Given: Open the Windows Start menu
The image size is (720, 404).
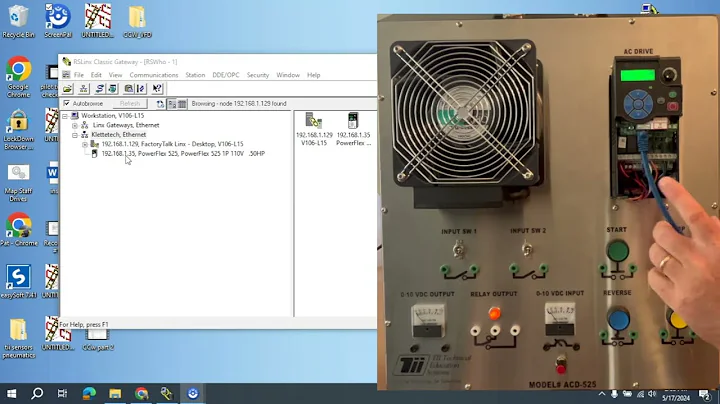Looking at the screenshot, I should [11, 393].
